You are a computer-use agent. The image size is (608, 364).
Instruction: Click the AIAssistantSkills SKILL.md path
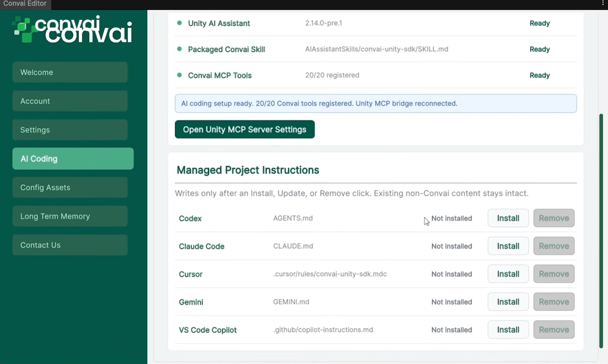pos(376,49)
